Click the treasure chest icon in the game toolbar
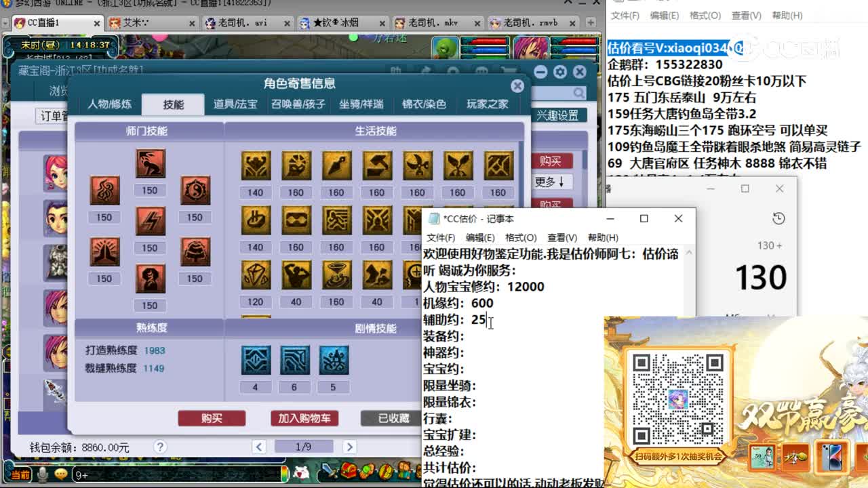Viewport: 868px width, 488px height. coord(349,470)
